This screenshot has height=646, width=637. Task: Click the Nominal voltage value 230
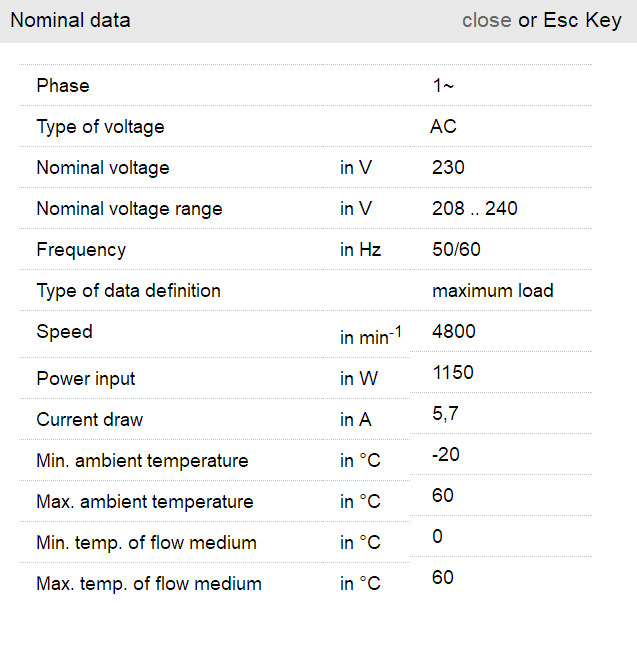(x=448, y=168)
